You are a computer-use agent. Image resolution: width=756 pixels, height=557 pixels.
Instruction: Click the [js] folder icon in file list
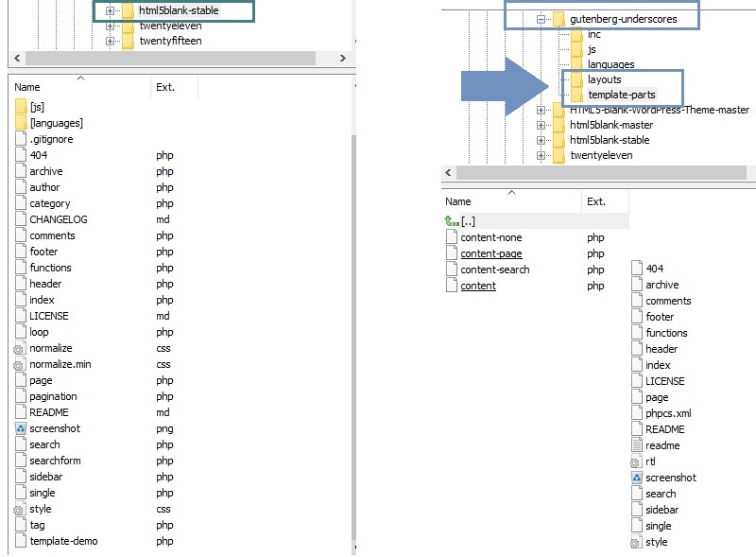pos(21,107)
